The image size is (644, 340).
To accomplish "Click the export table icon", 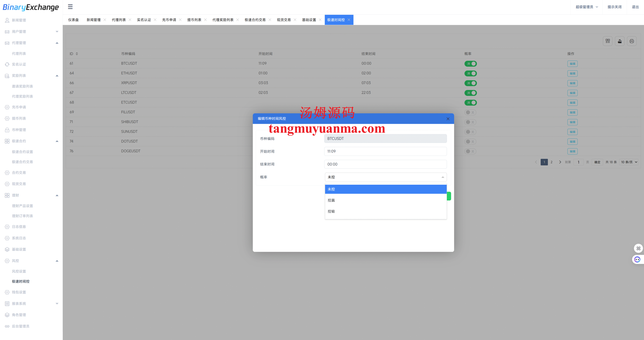I will pos(620,41).
